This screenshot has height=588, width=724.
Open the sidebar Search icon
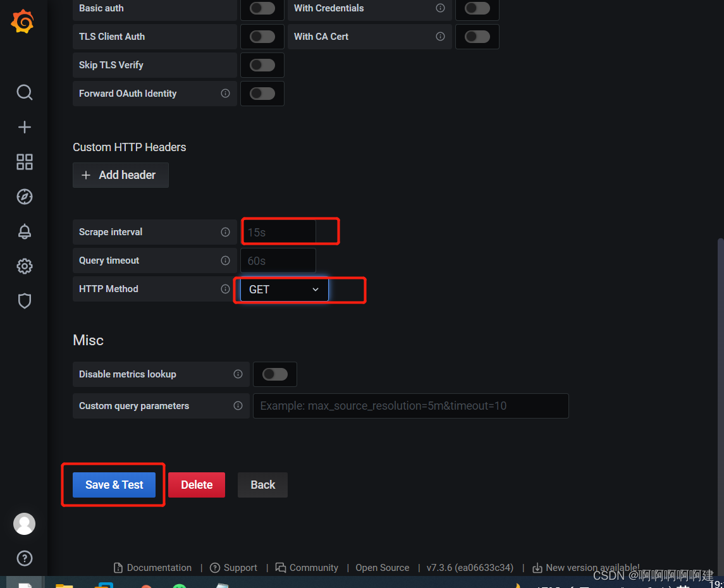(25, 92)
